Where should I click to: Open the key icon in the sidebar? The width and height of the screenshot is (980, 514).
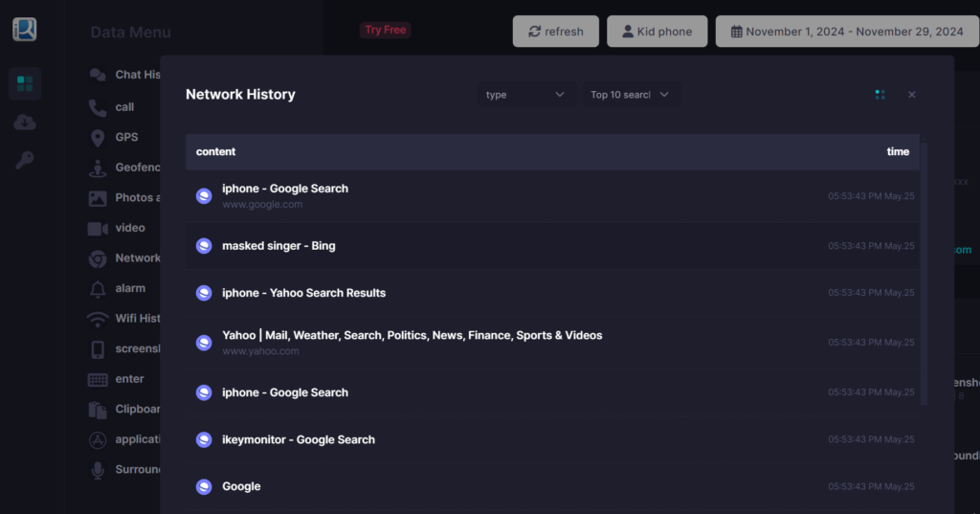pos(25,160)
